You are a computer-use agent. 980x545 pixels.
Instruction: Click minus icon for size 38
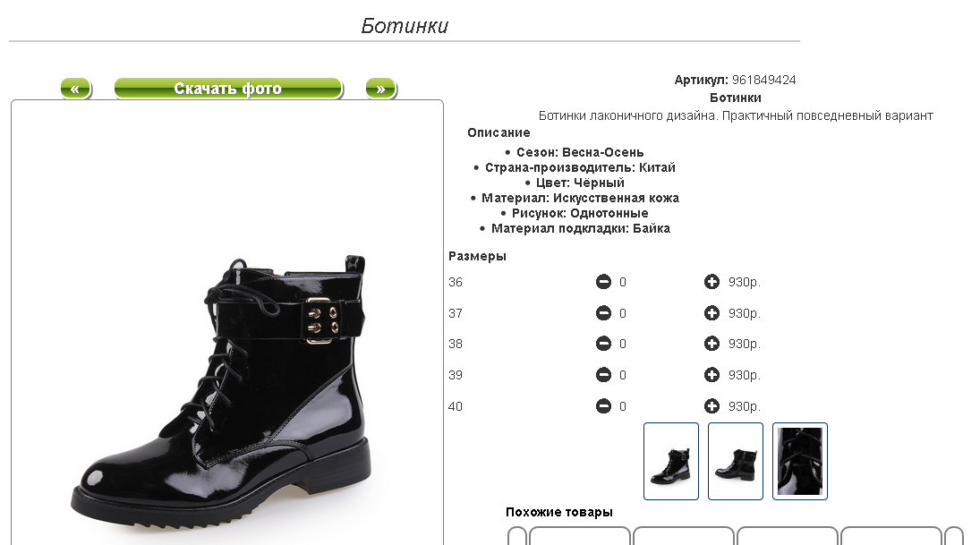coord(603,343)
